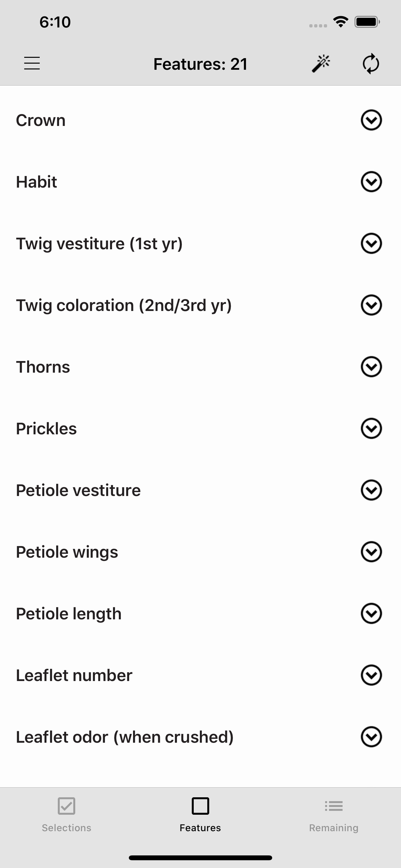Tap the Wi-Fi status icon
401x868 pixels.
point(340,22)
